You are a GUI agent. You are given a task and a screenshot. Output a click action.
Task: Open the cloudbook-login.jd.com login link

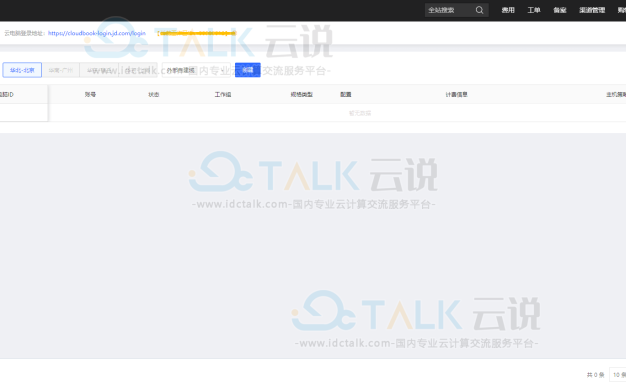click(97, 33)
